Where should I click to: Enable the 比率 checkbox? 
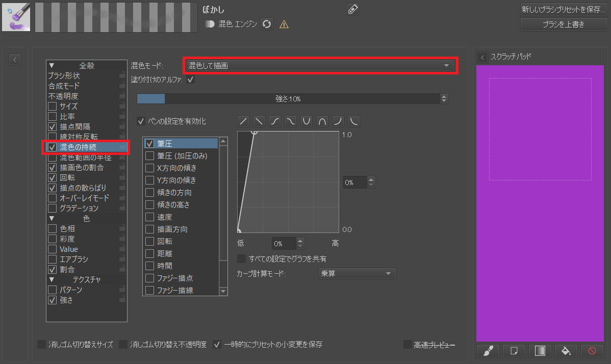pyautogui.click(x=52, y=116)
